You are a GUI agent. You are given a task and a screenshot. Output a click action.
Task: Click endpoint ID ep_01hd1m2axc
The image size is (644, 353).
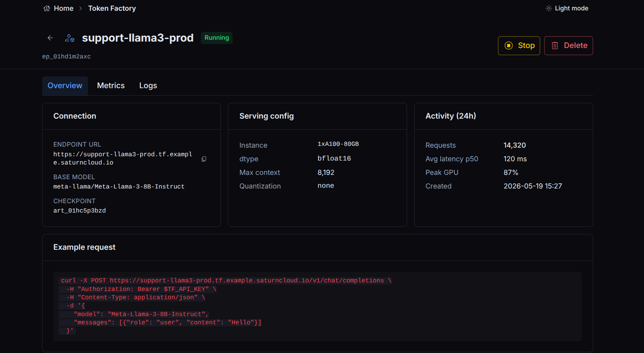point(67,57)
